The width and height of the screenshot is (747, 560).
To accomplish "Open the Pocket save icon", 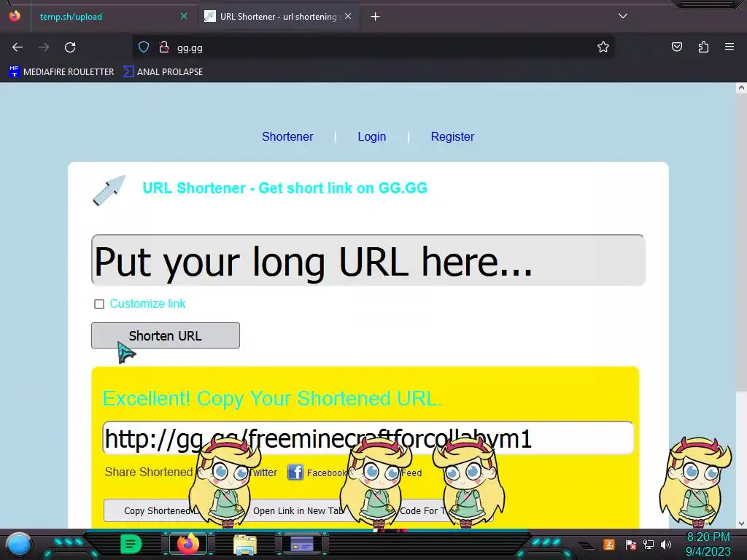I will [676, 47].
